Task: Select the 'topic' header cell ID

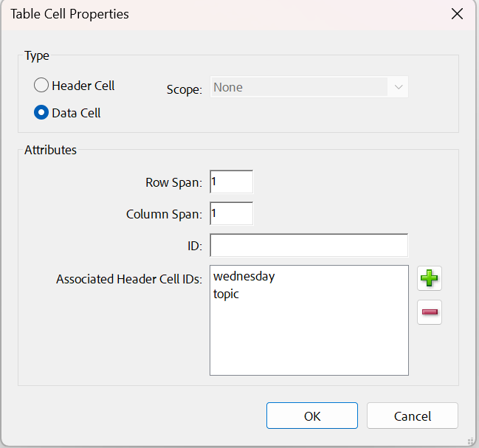Action: [x=226, y=294]
